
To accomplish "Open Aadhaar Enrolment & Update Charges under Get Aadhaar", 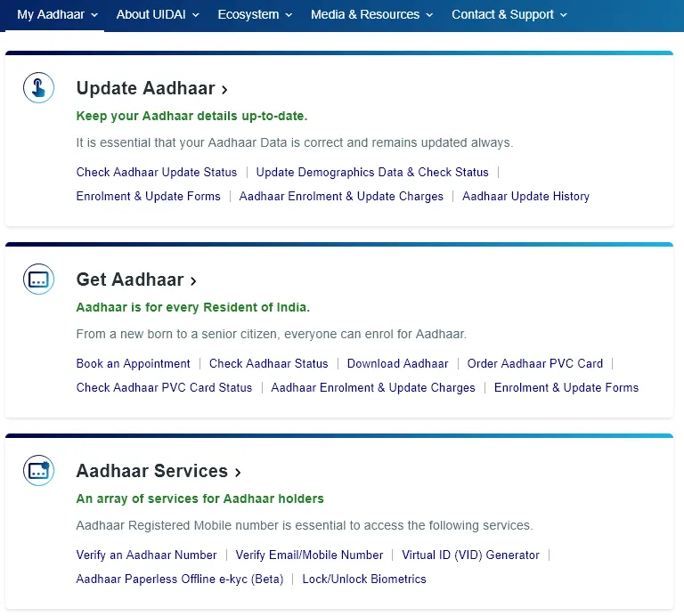I will click(373, 387).
